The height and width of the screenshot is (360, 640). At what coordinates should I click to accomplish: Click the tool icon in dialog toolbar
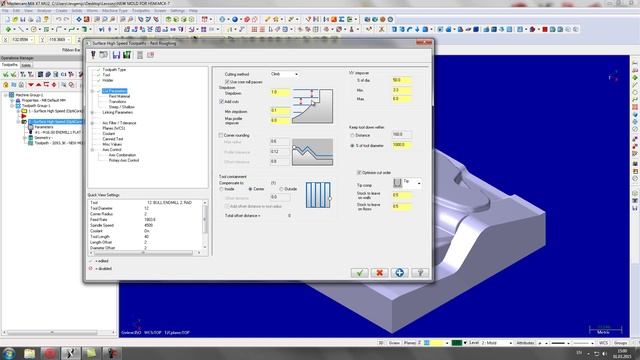click(x=93, y=55)
